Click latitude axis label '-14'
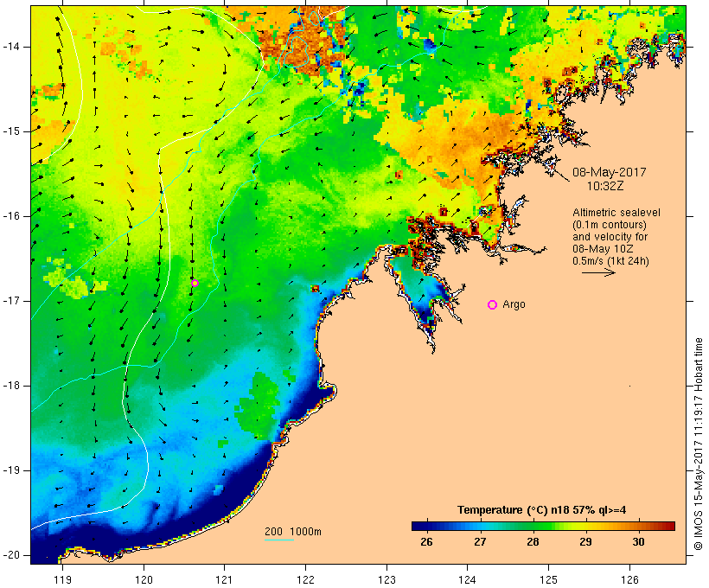Image resolution: width=709 pixels, height=588 pixels. (10, 47)
